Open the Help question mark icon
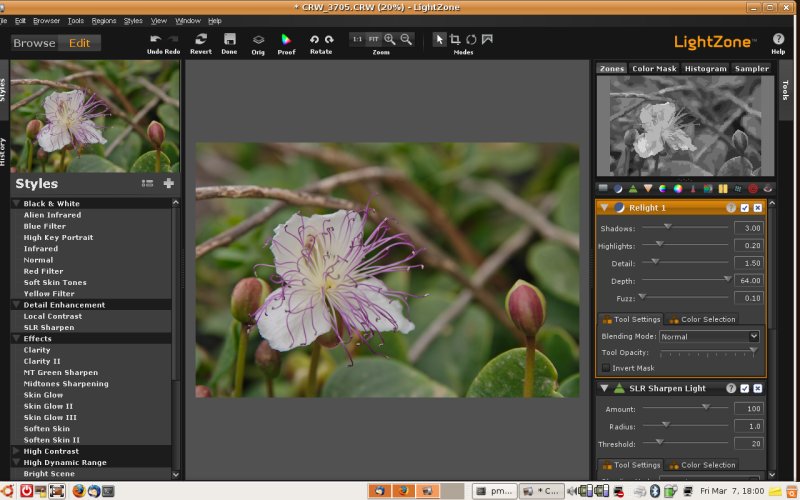 [x=778, y=39]
